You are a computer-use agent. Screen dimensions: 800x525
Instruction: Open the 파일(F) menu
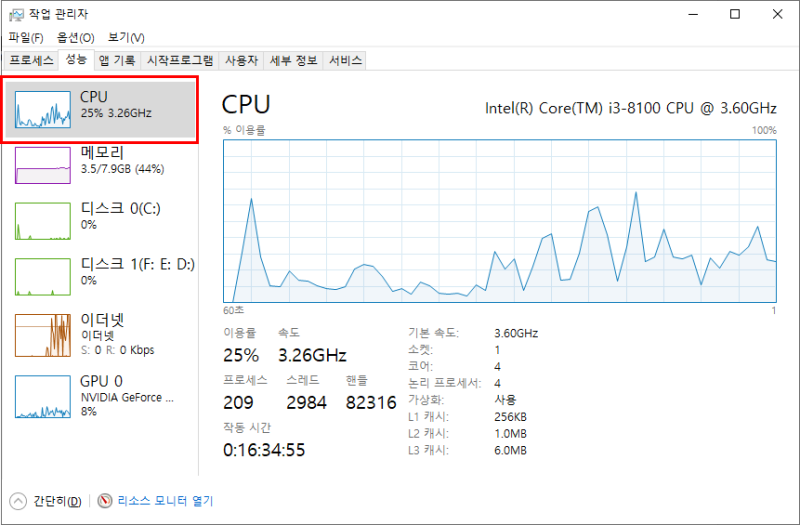coord(26,38)
